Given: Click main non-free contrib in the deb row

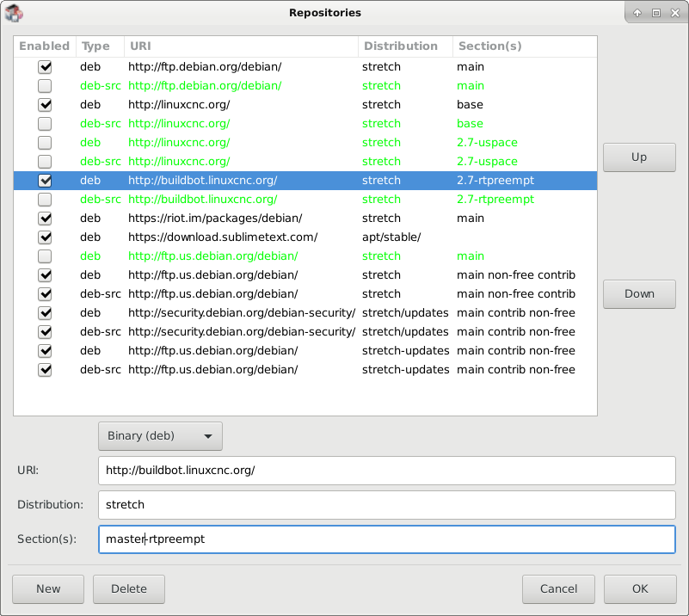Looking at the screenshot, I should (x=516, y=275).
